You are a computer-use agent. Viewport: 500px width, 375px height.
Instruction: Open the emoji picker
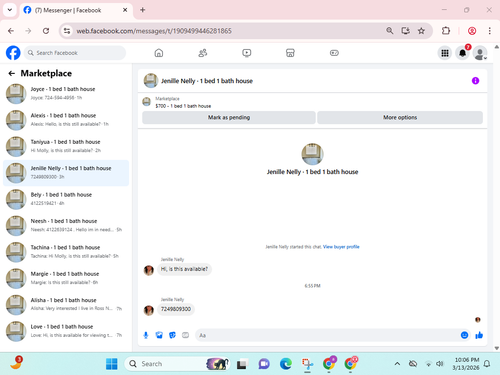pos(464,335)
